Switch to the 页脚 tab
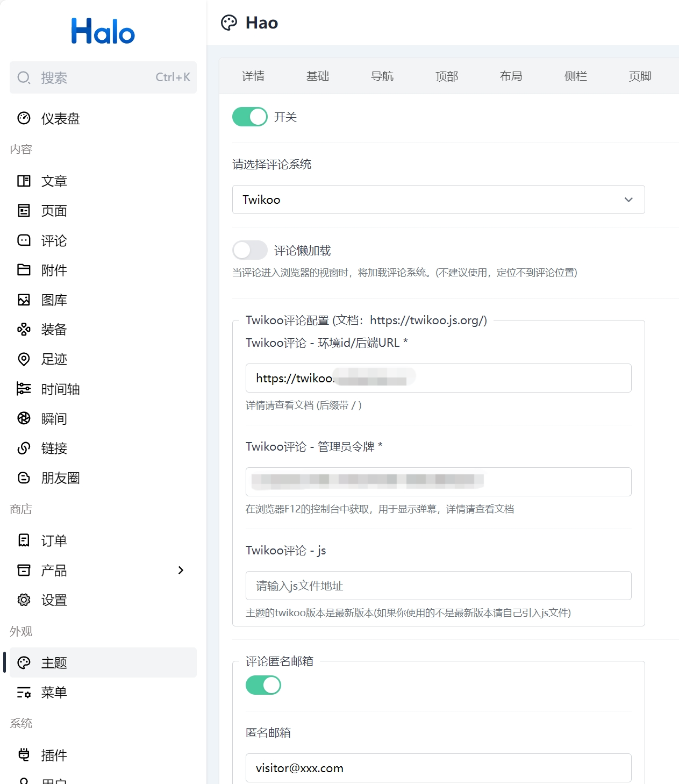This screenshot has width=679, height=784. [x=640, y=76]
